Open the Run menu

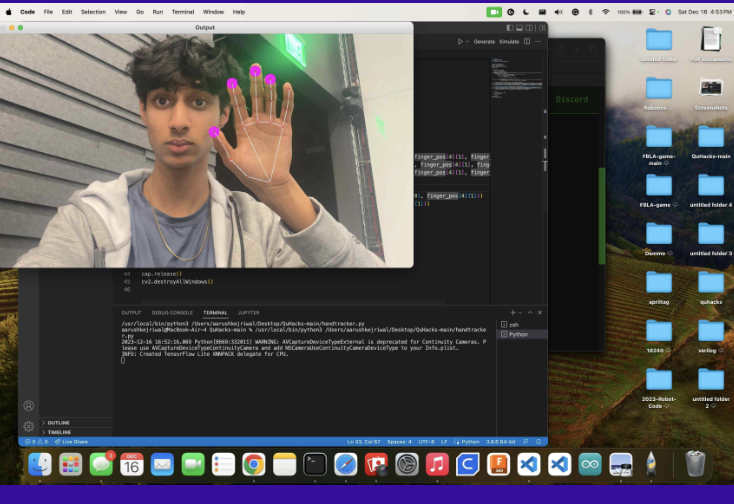(158, 12)
